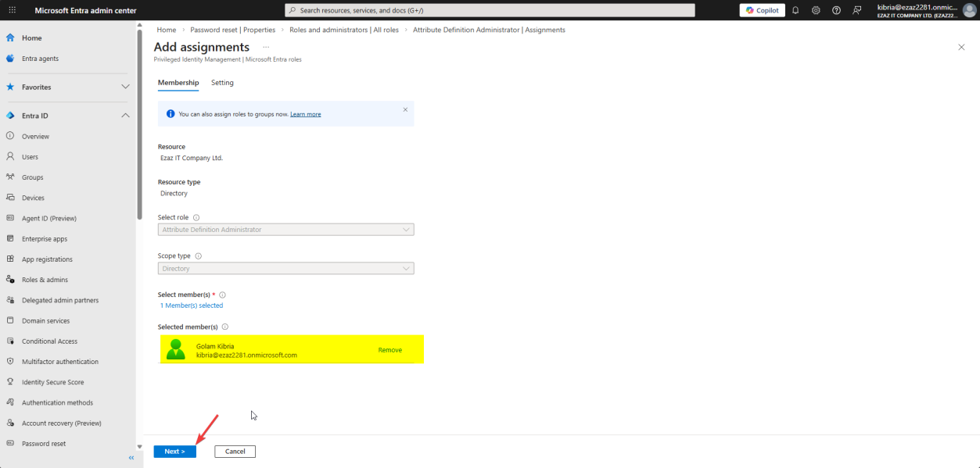The width and height of the screenshot is (980, 468).
Task: Open the Roles & admins icon
Action: point(10,280)
